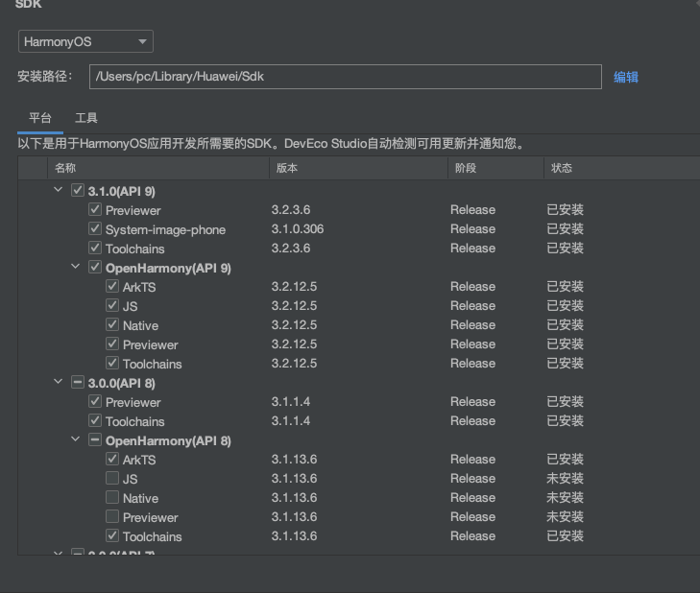This screenshot has height=593, width=700.
Task: Click the install path field /Users/pc/Library/Huawei/Sdk
Action: (345, 77)
